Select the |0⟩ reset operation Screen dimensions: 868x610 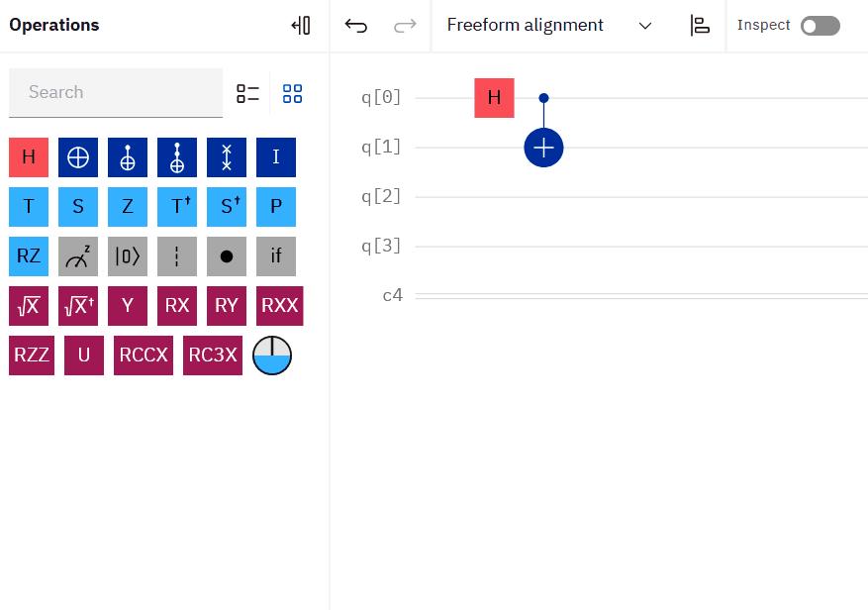[128, 256]
